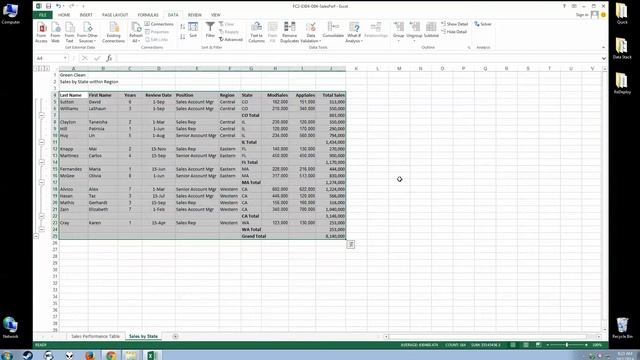
Task: Expand the formula bar
Action: click(604, 58)
